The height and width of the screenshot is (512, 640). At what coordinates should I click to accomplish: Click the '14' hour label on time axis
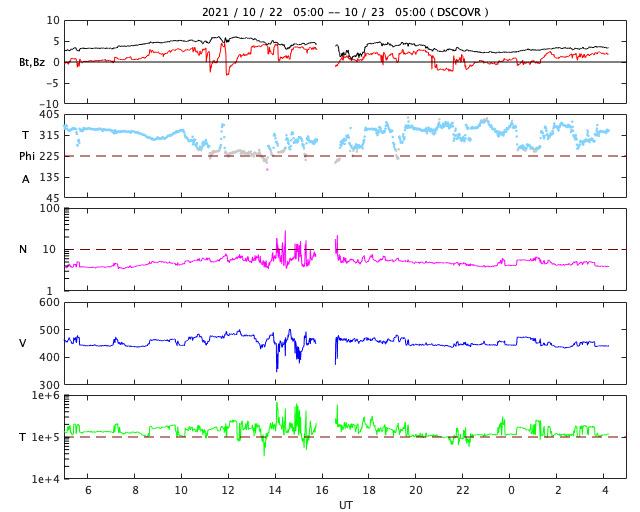(x=275, y=490)
